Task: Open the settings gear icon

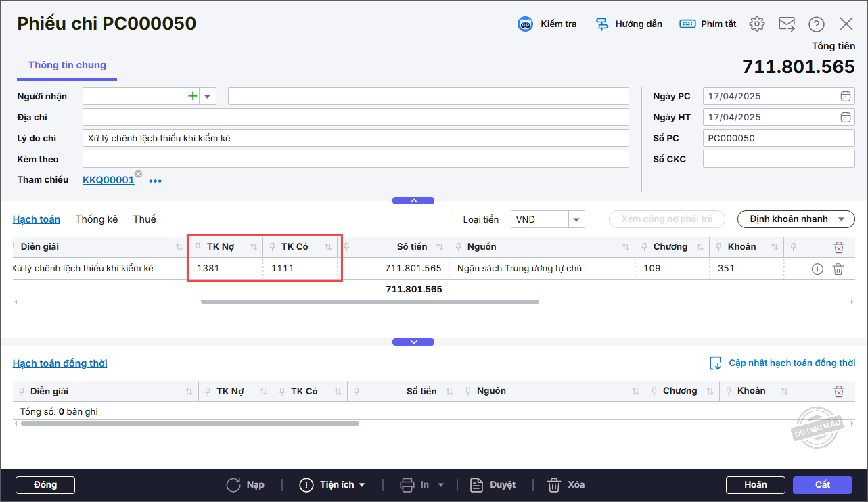Action: point(757,24)
